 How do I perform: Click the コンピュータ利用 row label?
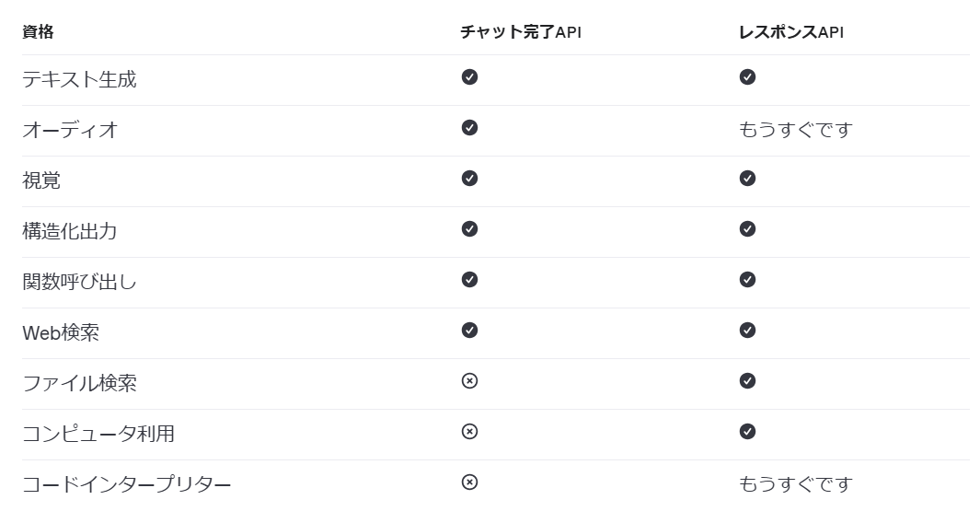[98, 434]
